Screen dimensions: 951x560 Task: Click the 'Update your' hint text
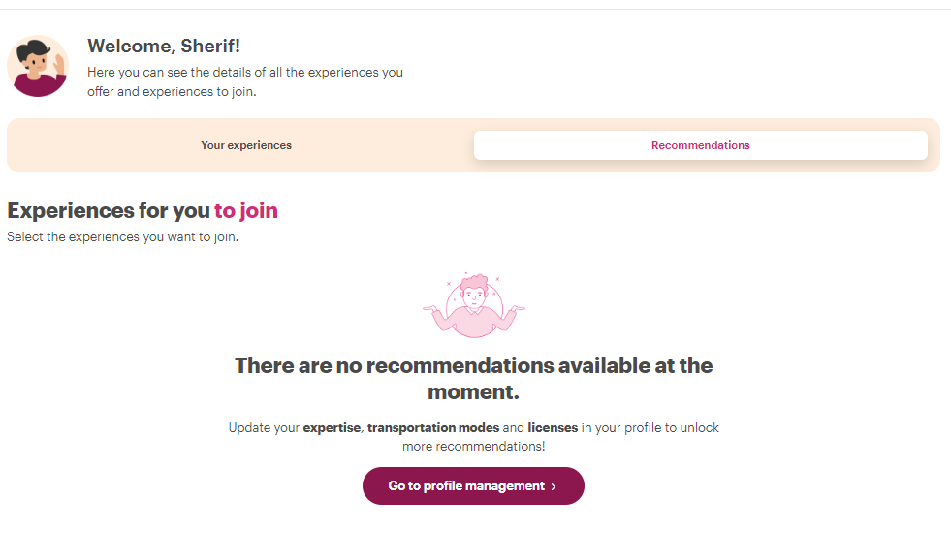coord(264,428)
